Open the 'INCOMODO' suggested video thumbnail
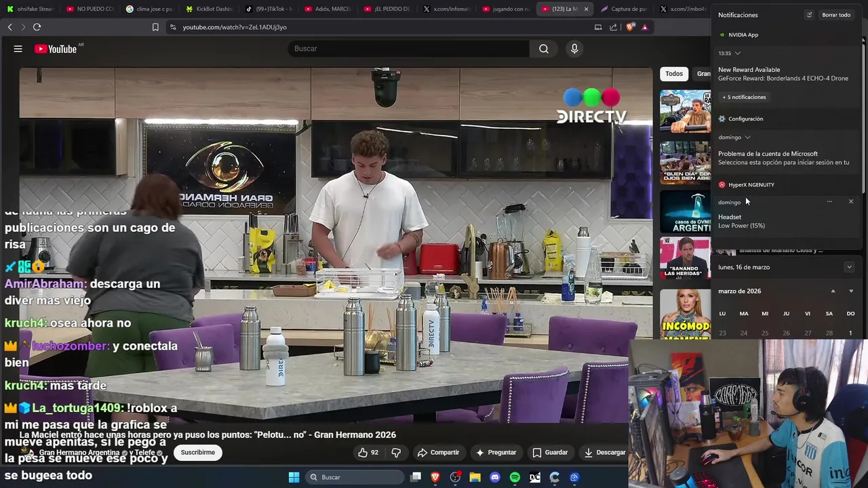868x488 pixels. [x=685, y=314]
